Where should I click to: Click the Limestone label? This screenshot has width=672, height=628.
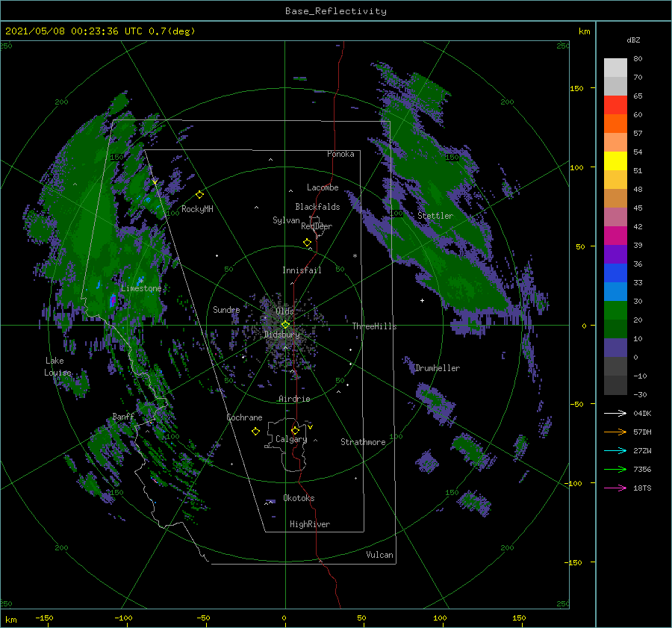pos(141,288)
